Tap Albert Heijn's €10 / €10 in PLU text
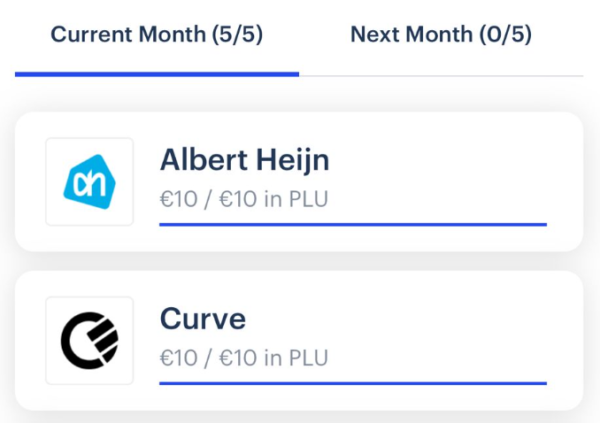 pos(244,199)
